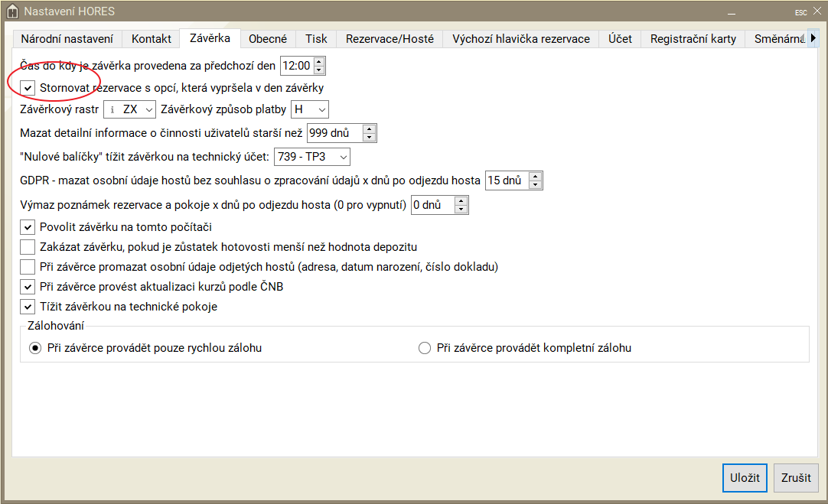The height and width of the screenshot is (504, 828).
Task: Uncheck Stornovat rezervace s opcí checkbox
Action: [x=28, y=88]
